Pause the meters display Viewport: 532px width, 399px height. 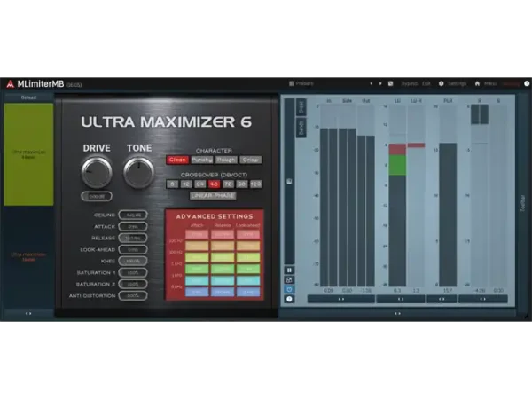[289, 270]
